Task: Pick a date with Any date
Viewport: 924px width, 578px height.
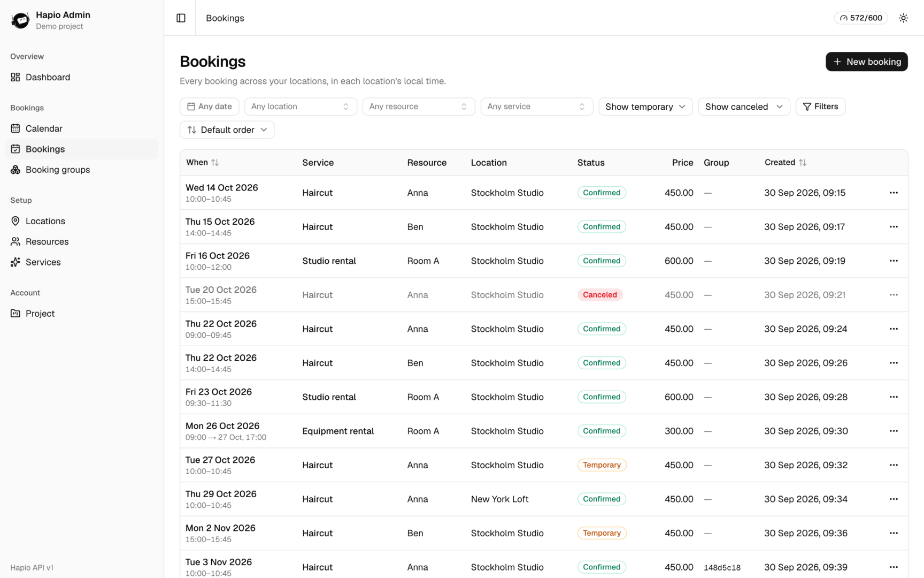Action: tap(210, 107)
